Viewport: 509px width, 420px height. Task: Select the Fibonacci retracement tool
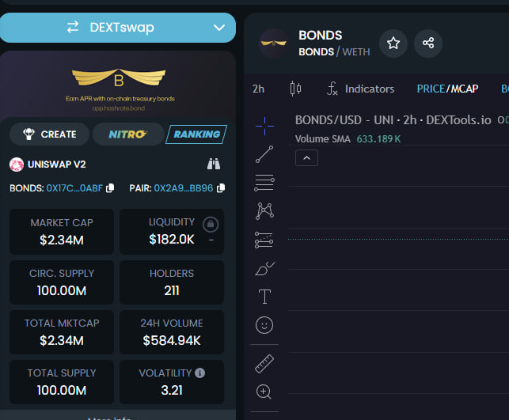pos(264,183)
